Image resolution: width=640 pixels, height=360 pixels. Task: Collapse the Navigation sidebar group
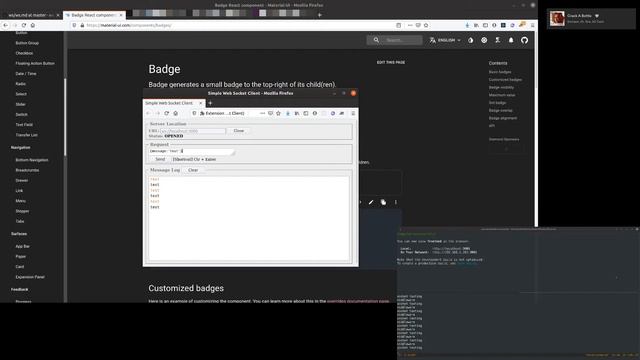(x=20, y=147)
